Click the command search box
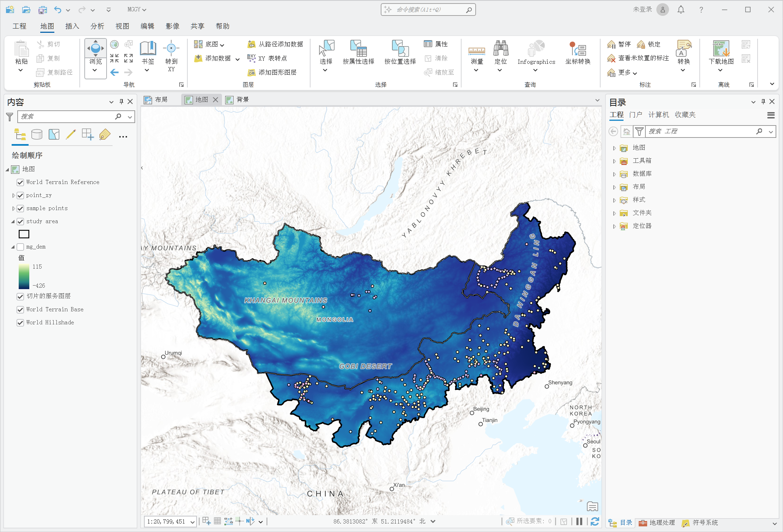Image resolution: width=783 pixels, height=532 pixels. [x=428, y=10]
